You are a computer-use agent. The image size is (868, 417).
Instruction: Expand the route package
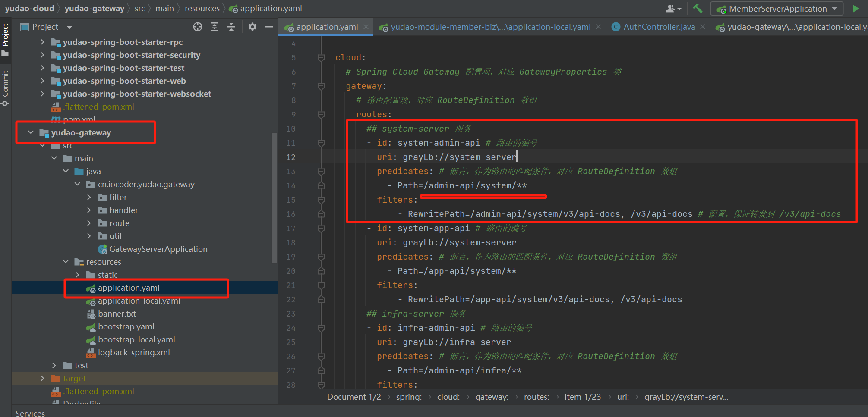(x=89, y=223)
